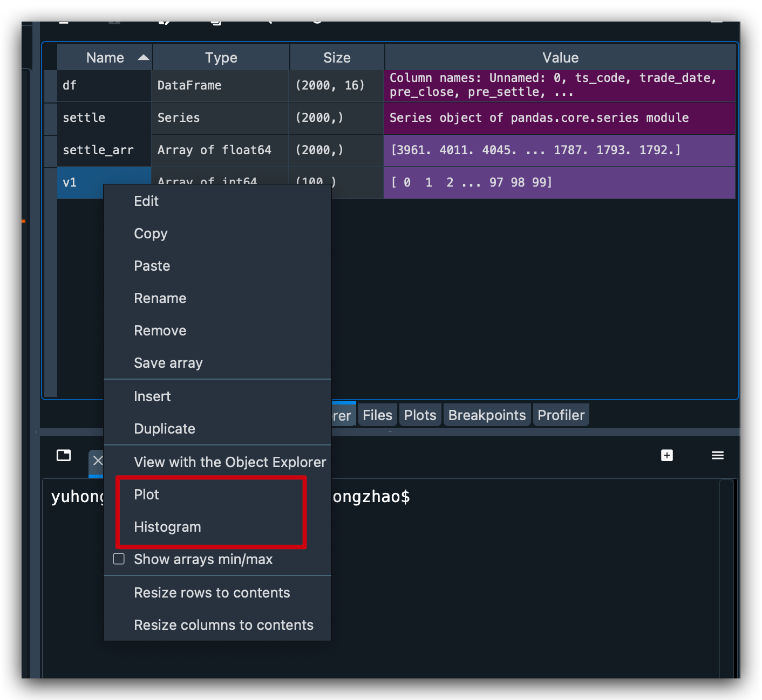
Task: Select Paste in the context menu
Action: (217, 266)
